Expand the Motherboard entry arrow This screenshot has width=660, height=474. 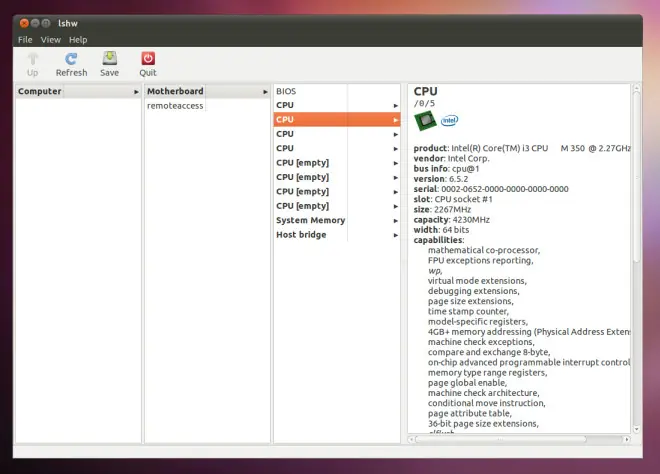[x=265, y=92]
